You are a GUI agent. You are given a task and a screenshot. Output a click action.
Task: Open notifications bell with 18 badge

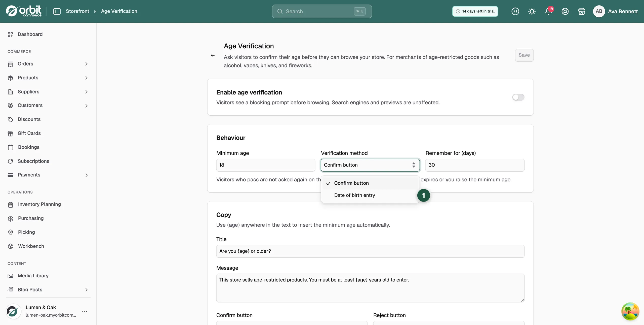(x=549, y=11)
